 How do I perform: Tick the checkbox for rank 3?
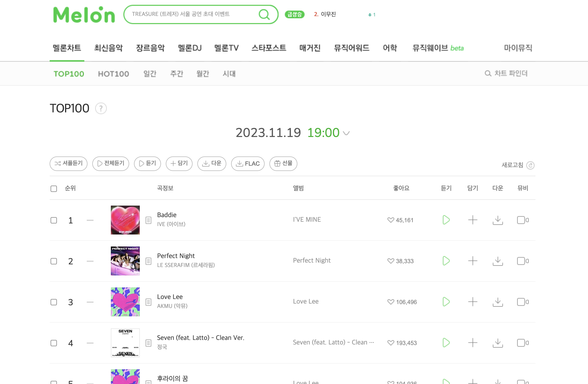(x=53, y=302)
